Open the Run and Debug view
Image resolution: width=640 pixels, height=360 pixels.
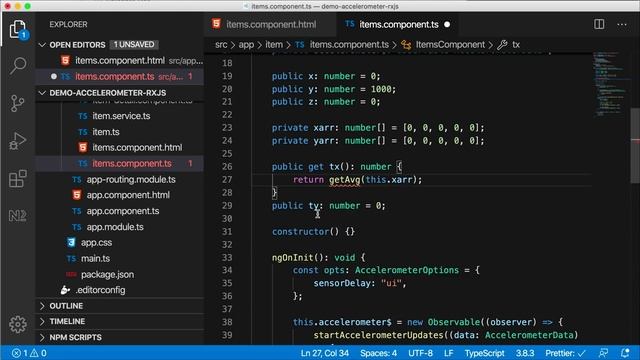[x=18, y=141]
